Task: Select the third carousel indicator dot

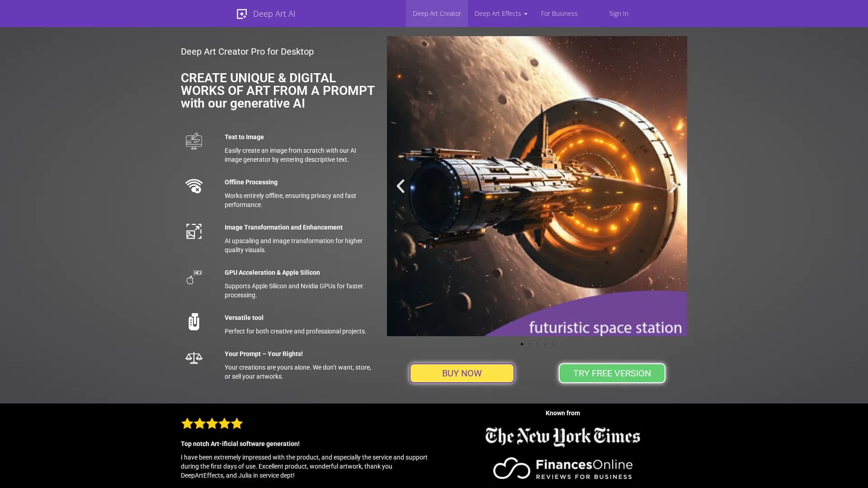Action: (537, 344)
